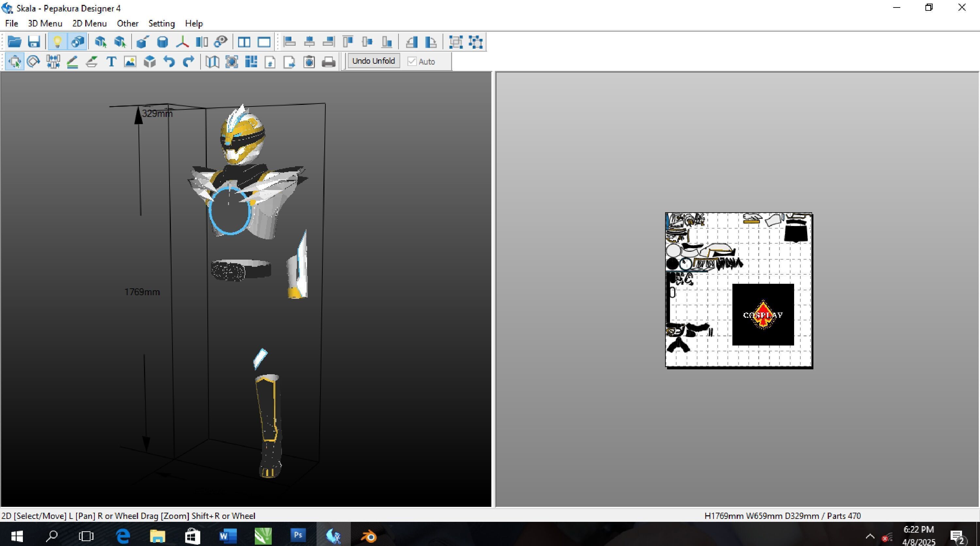Click the second cube-with-cursor select icon
Image resolution: width=980 pixels, height=546 pixels.
120,41
